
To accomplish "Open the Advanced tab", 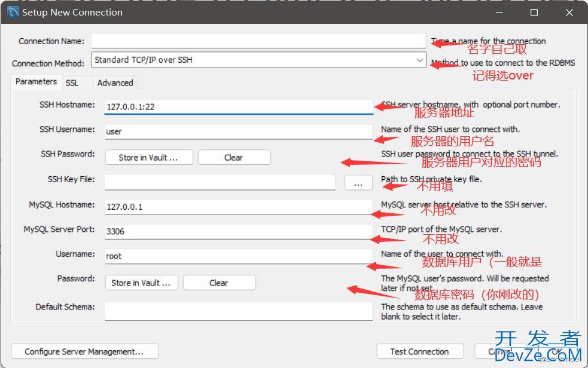I will (115, 82).
